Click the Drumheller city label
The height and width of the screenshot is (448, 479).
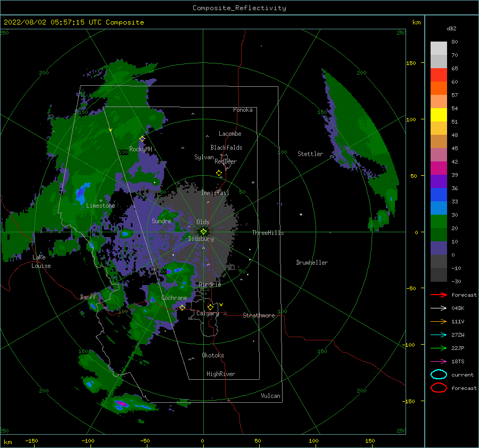coord(312,263)
